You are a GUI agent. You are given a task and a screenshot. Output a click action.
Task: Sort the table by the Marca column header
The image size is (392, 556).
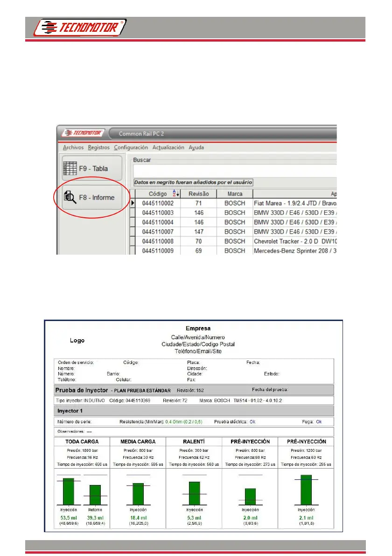(x=235, y=193)
